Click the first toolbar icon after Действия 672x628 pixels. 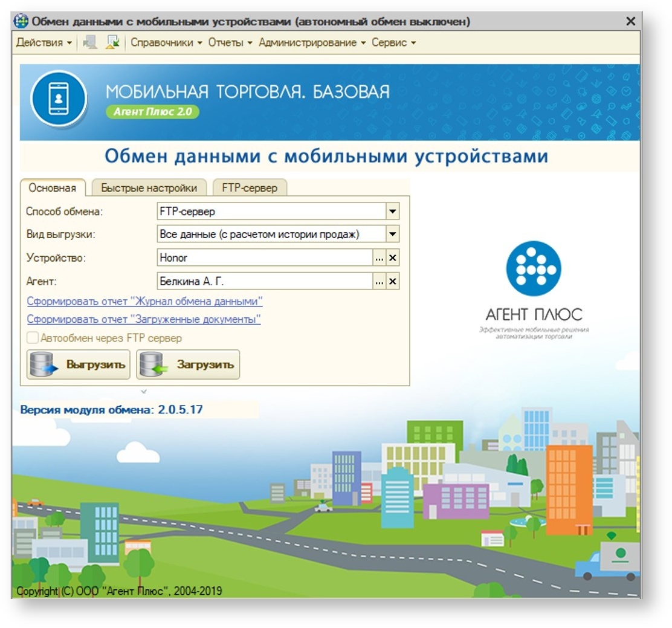[90, 42]
